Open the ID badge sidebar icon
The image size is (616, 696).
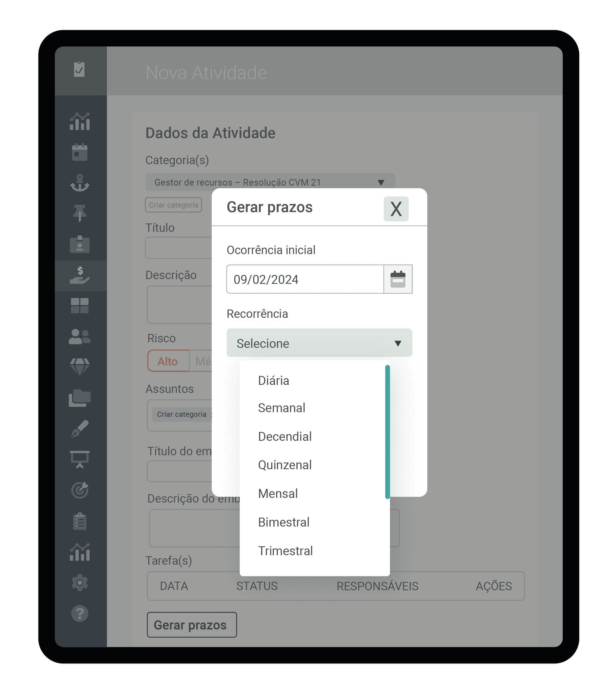(80, 244)
